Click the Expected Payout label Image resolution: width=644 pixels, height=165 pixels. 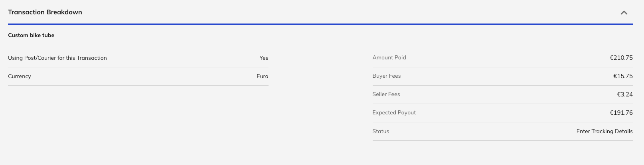394,112
